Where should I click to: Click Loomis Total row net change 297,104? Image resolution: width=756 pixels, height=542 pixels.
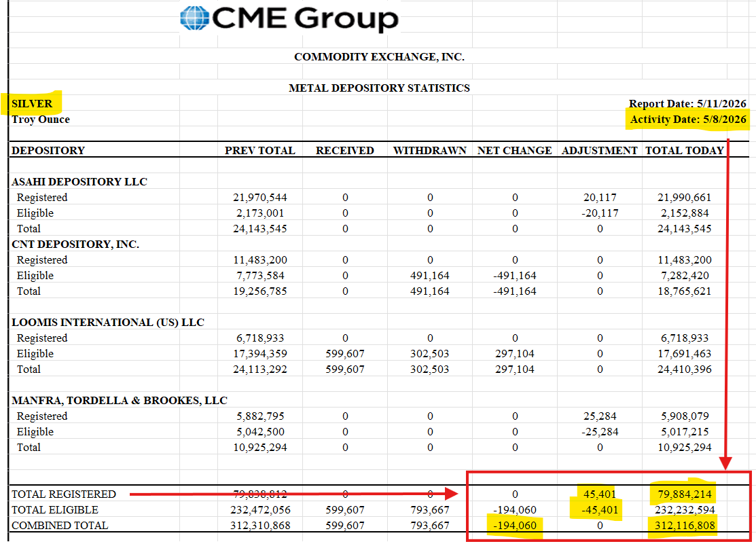(514, 369)
